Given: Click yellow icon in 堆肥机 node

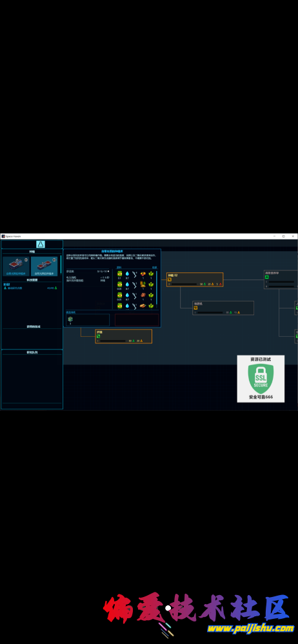Looking at the screenshot, I should pyautogui.click(x=195, y=308).
